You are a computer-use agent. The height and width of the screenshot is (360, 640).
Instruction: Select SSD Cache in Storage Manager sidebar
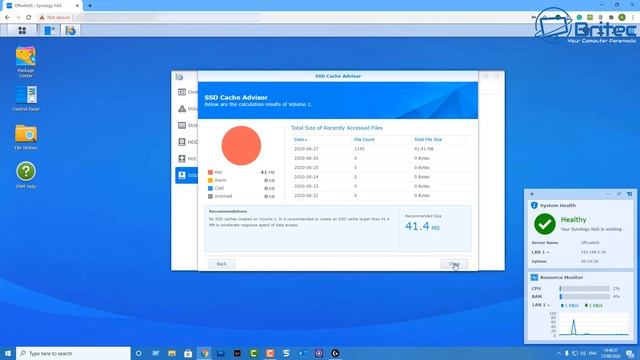click(187, 175)
